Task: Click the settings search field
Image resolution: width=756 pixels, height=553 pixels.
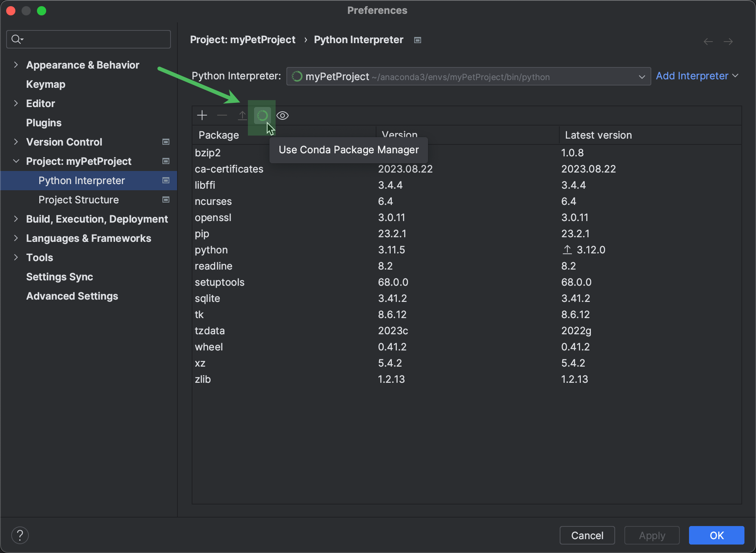Action: tap(88, 39)
